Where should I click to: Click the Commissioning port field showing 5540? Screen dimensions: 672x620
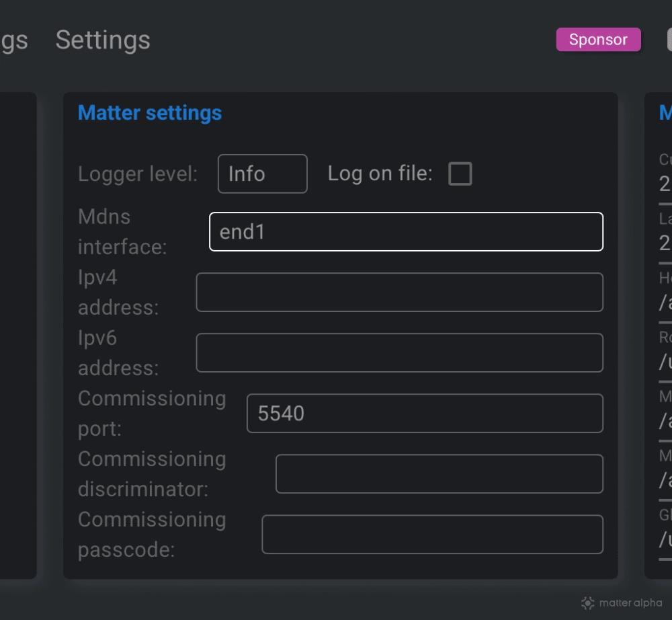coord(425,413)
